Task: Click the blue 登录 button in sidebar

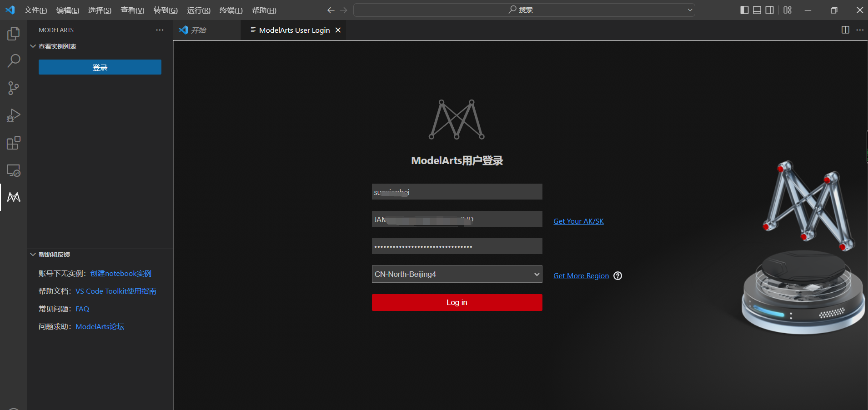Action: (100, 67)
